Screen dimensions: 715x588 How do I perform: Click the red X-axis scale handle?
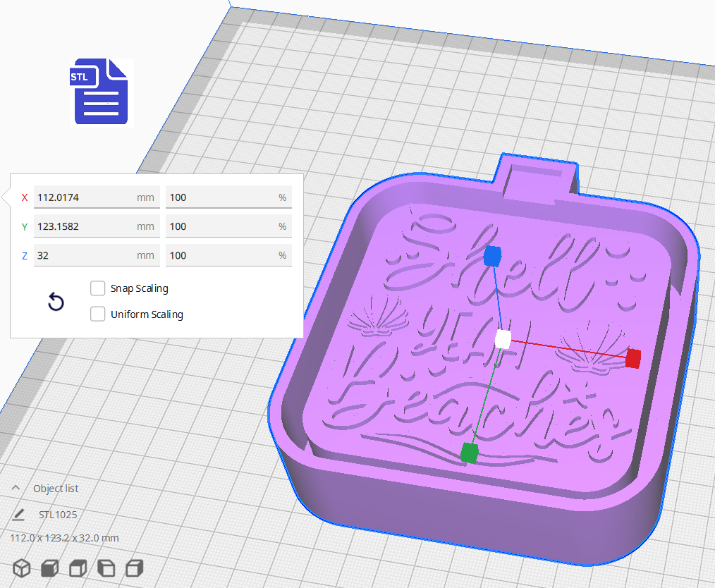pos(632,359)
